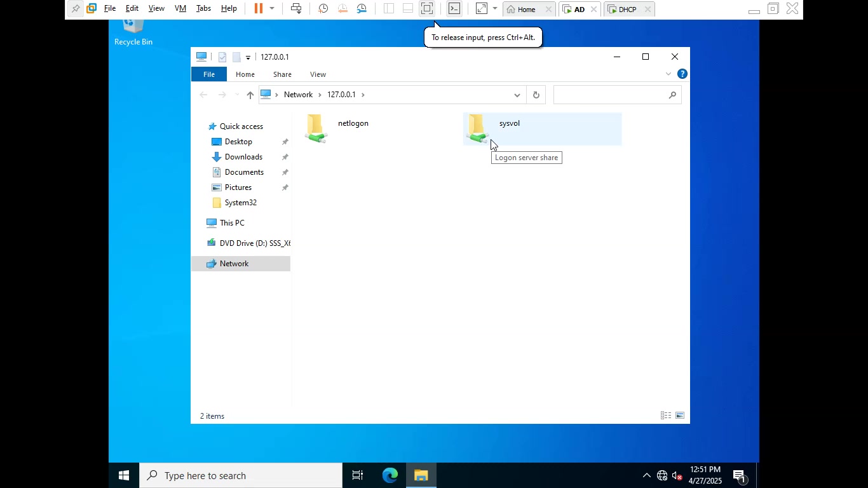Open the address bar history dropdown
Viewport: 868px width, 488px height.
[x=517, y=95]
